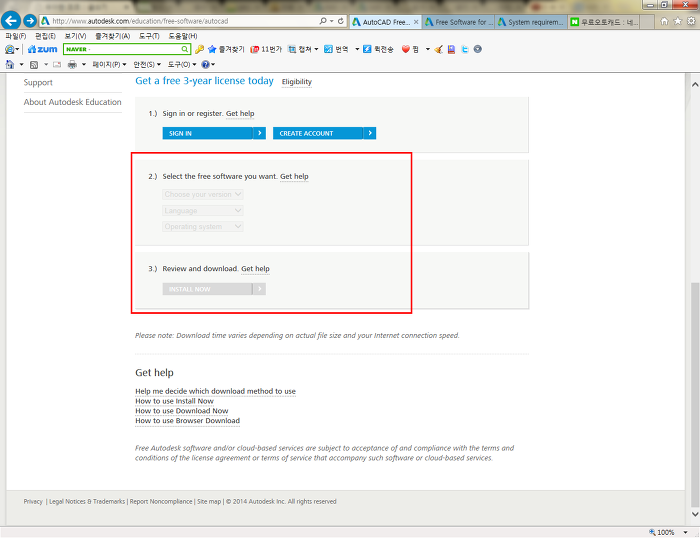Open the 도움말(H) menu
The width and height of the screenshot is (700, 538).
click(183, 36)
